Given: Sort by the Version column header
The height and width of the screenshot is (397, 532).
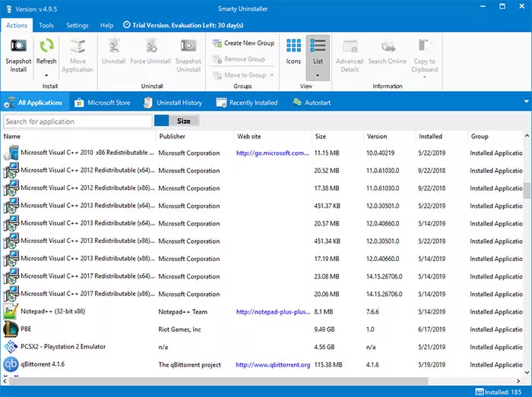Looking at the screenshot, I should (377, 136).
